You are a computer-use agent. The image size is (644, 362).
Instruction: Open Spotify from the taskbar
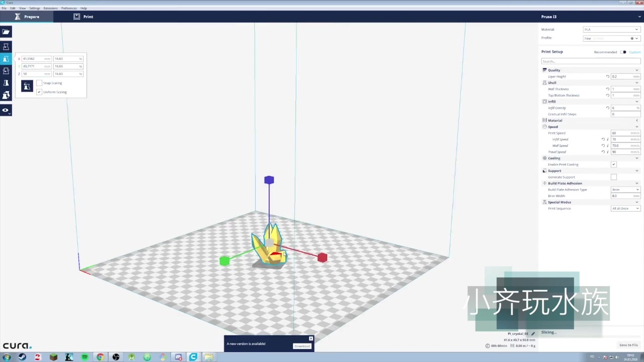point(85,357)
